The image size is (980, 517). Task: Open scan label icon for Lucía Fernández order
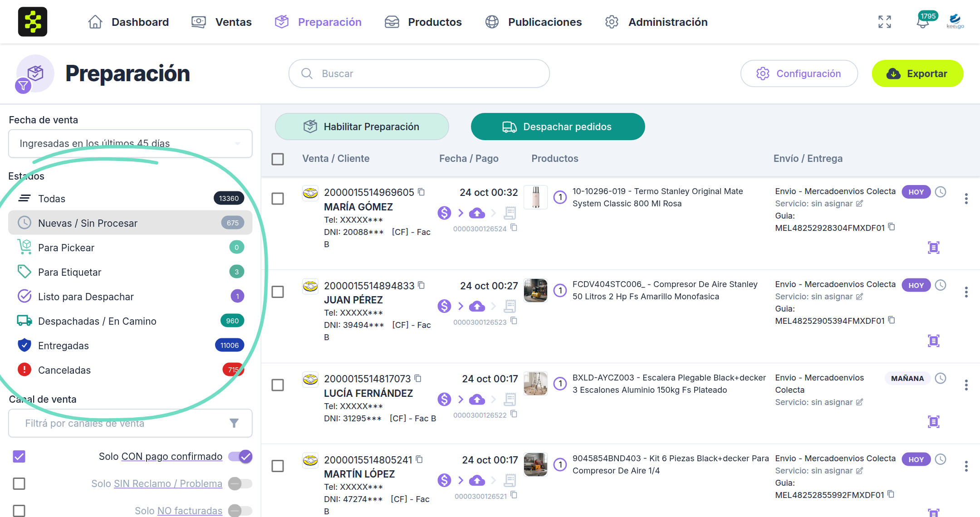(x=934, y=422)
